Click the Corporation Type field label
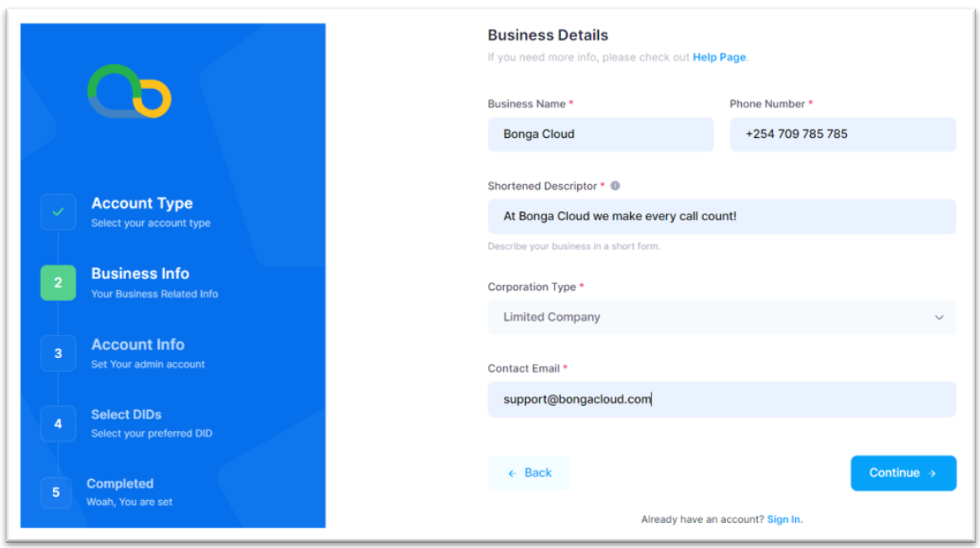980x548 pixels. coord(532,287)
